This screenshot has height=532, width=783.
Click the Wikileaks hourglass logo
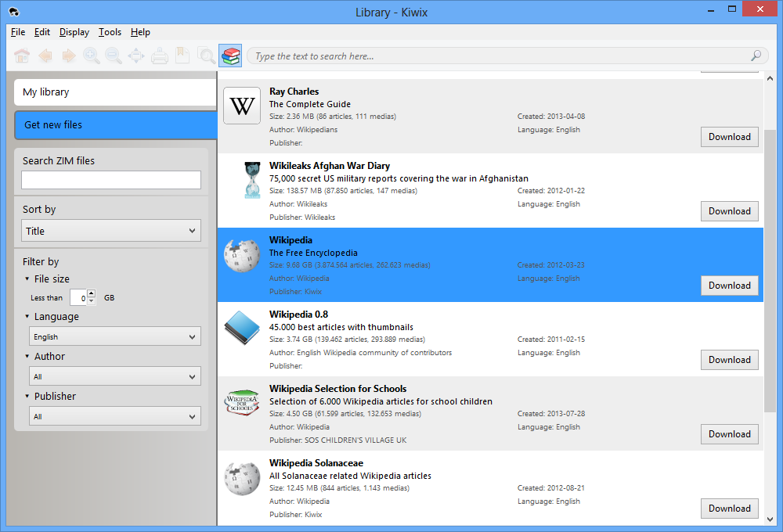click(x=252, y=180)
